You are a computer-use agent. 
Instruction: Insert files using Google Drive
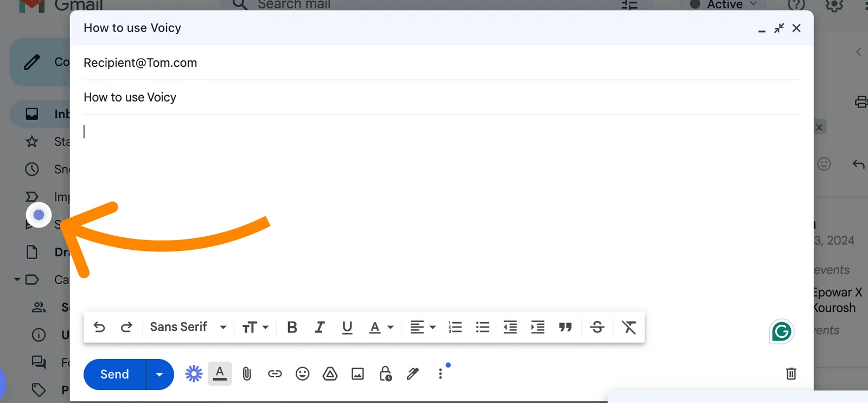(330, 374)
